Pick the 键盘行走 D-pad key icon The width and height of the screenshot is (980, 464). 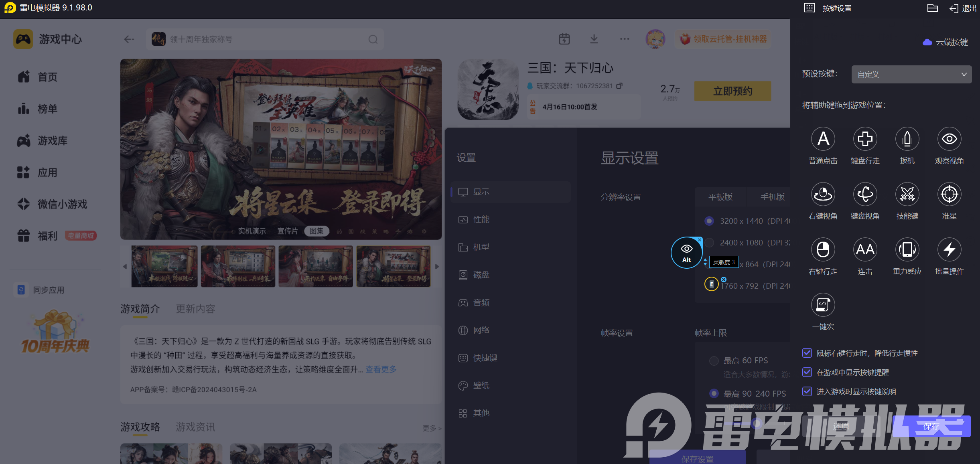[865, 139]
